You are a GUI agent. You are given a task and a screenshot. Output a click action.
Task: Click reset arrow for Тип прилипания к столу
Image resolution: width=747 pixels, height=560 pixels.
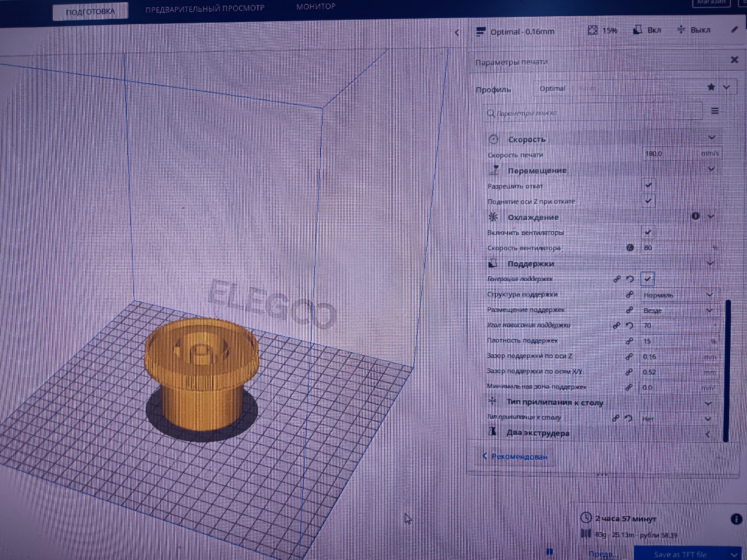pos(628,419)
